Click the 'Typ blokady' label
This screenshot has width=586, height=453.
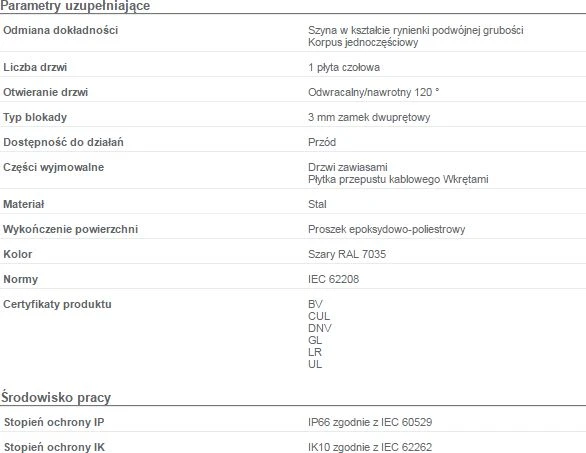click(35, 117)
